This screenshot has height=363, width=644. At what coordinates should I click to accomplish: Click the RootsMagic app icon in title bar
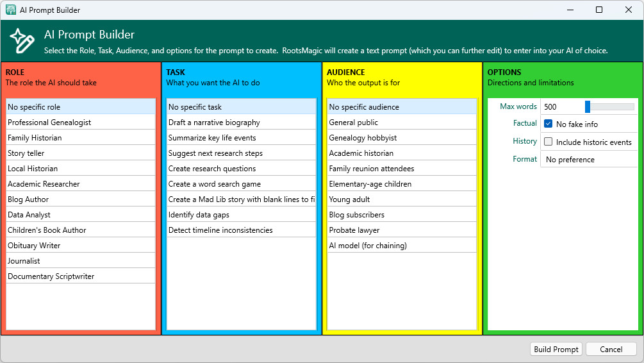[x=11, y=10]
